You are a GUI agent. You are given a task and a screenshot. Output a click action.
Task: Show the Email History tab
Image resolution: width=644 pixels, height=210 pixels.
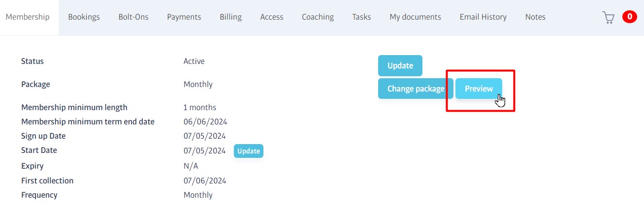click(483, 17)
